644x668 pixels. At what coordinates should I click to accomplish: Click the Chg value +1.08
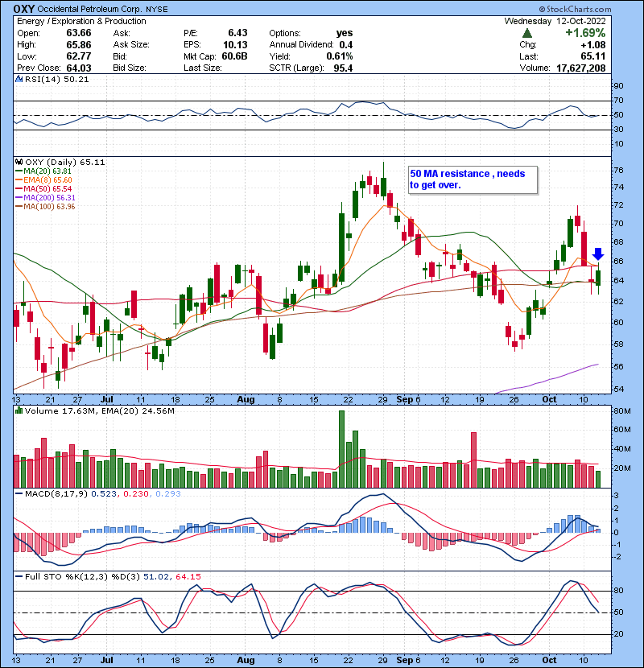[593, 45]
